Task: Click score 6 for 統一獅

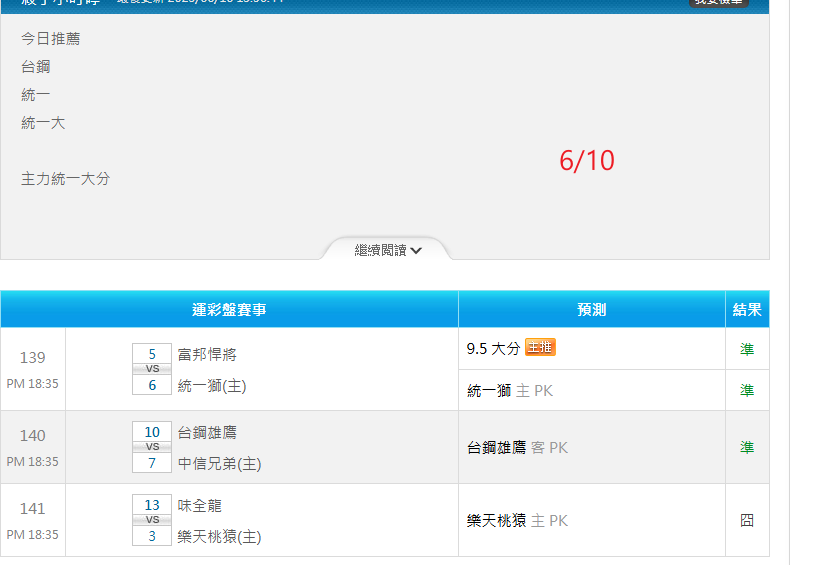Action: point(152,385)
